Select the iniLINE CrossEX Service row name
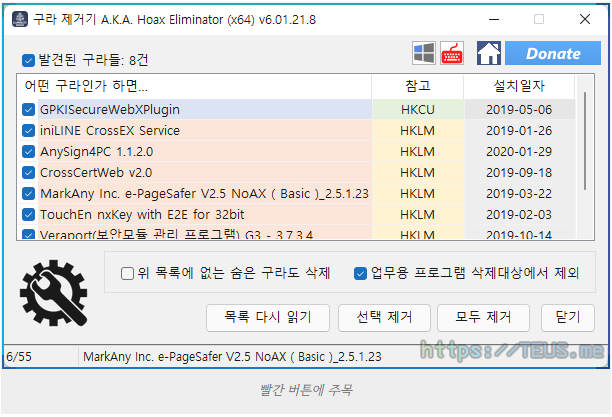 pyautogui.click(x=110, y=130)
